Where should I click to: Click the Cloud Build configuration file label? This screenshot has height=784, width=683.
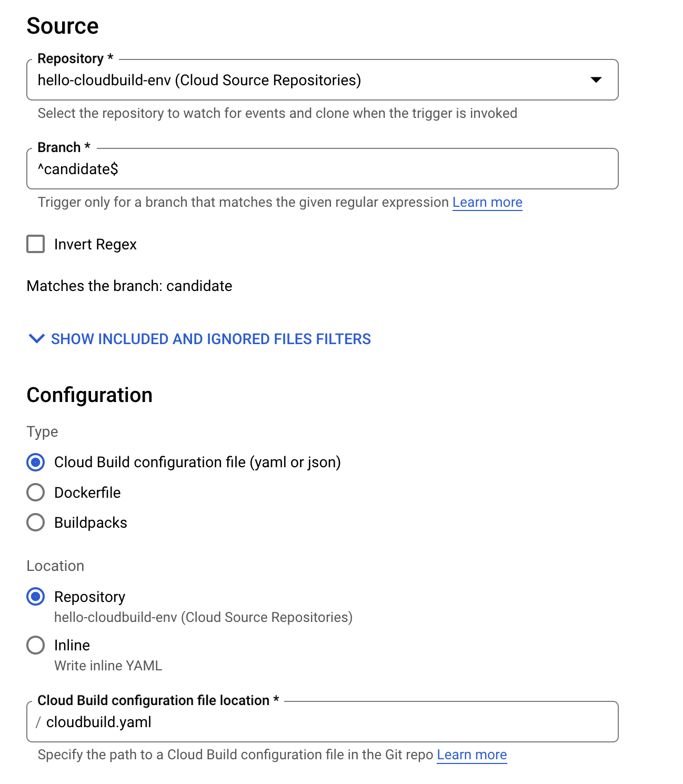(197, 462)
